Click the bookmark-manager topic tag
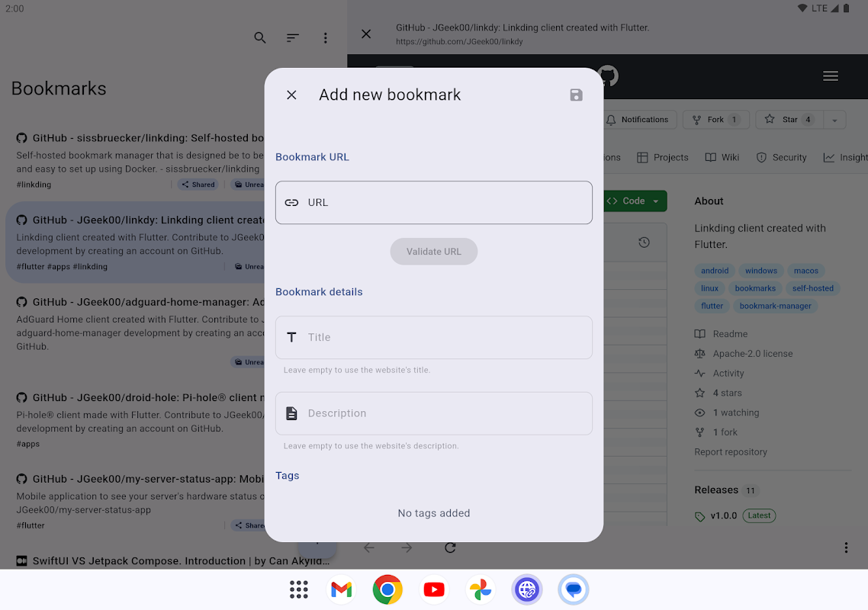Screen dimensions: 868x610 [x=775, y=306]
